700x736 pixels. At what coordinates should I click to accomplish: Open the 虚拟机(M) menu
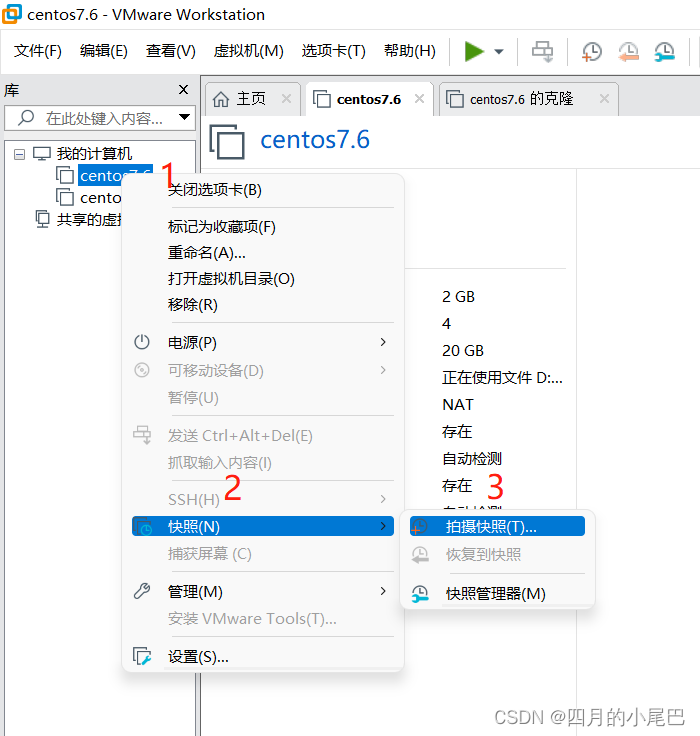click(248, 50)
